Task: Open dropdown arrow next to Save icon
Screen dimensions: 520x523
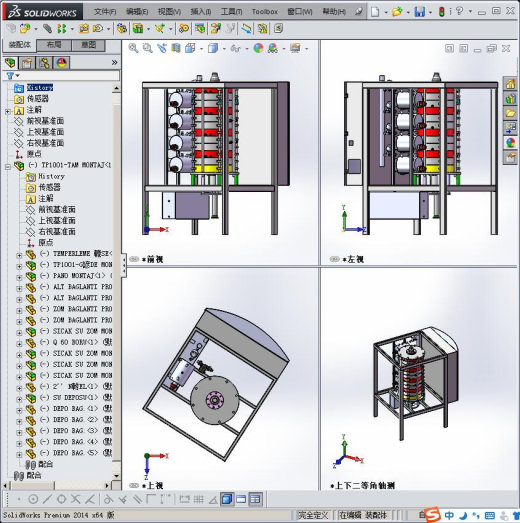Action: [x=430, y=12]
